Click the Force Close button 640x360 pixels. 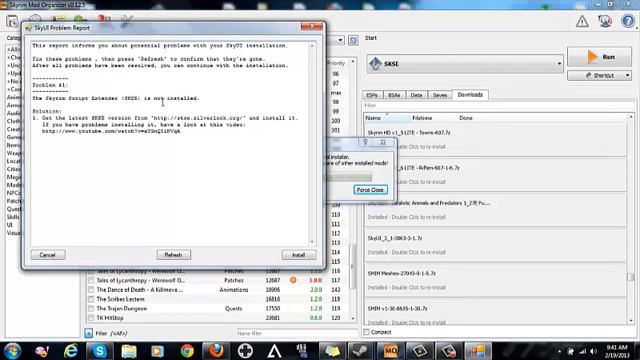pyautogui.click(x=370, y=190)
